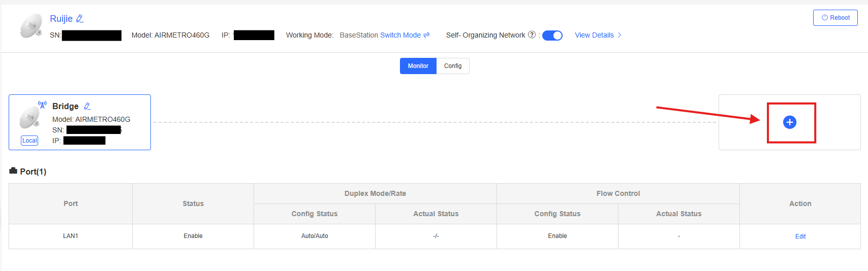Click the Switch Mode link
868x271 pixels.
tap(400, 35)
